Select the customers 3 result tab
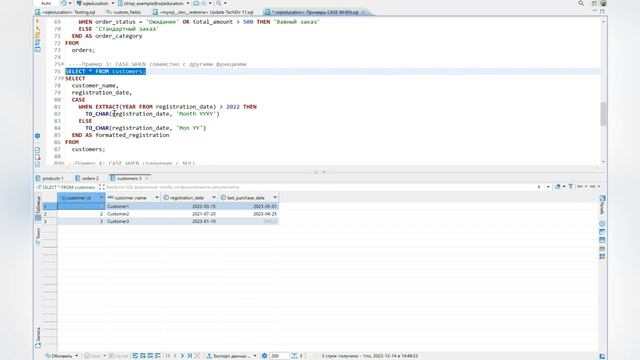The image size is (640, 360). pos(126,178)
